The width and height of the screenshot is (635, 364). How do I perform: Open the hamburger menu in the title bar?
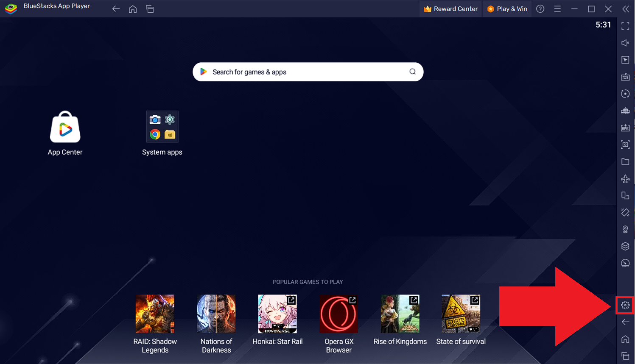tap(557, 9)
